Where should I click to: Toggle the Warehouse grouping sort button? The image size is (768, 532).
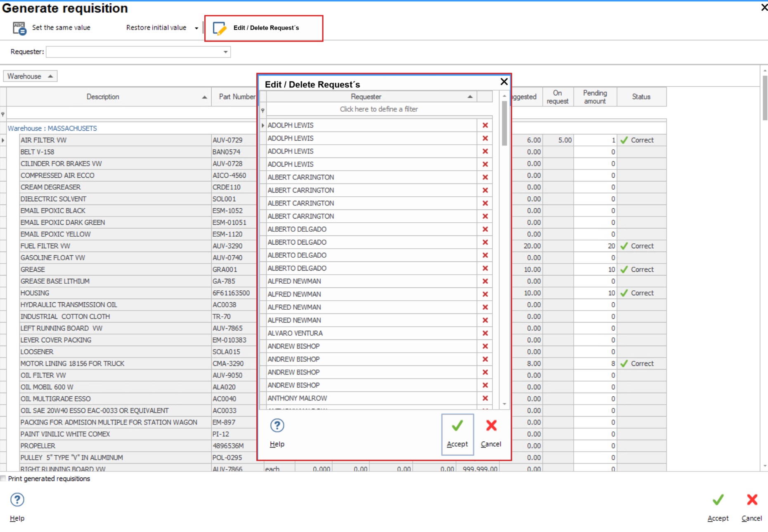(30, 76)
